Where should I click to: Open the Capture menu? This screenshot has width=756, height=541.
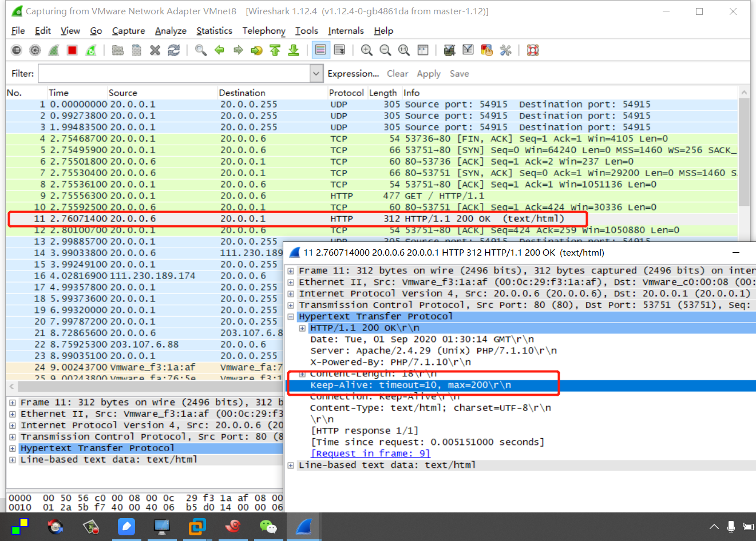click(x=128, y=31)
